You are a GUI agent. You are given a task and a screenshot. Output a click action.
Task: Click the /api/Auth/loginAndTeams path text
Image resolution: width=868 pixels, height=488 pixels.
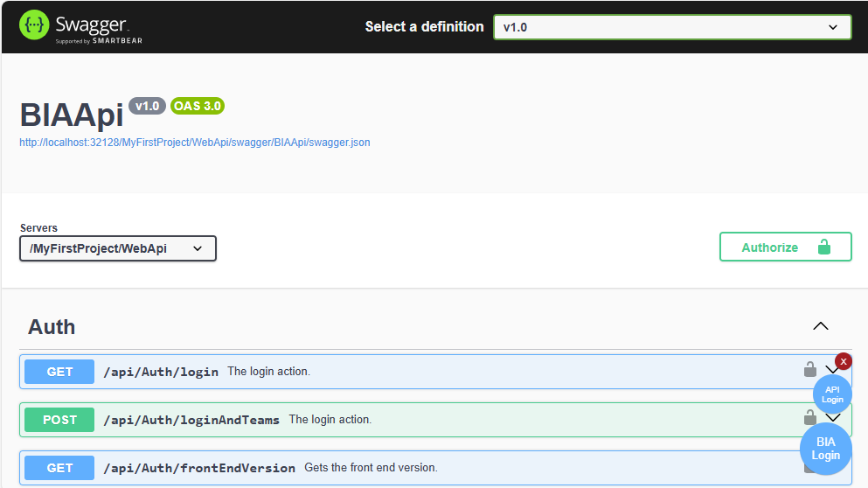coord(191,420)
